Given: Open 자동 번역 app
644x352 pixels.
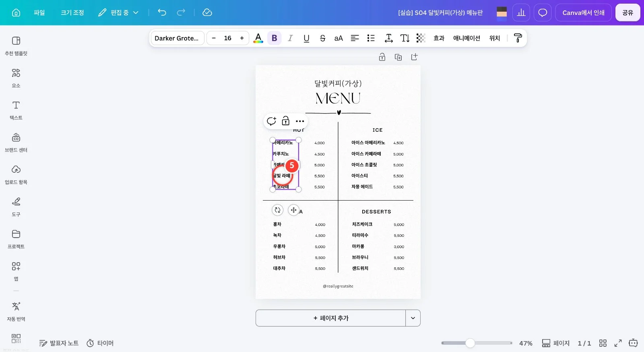Looking at the screenshot, I should tap(16, 311).
